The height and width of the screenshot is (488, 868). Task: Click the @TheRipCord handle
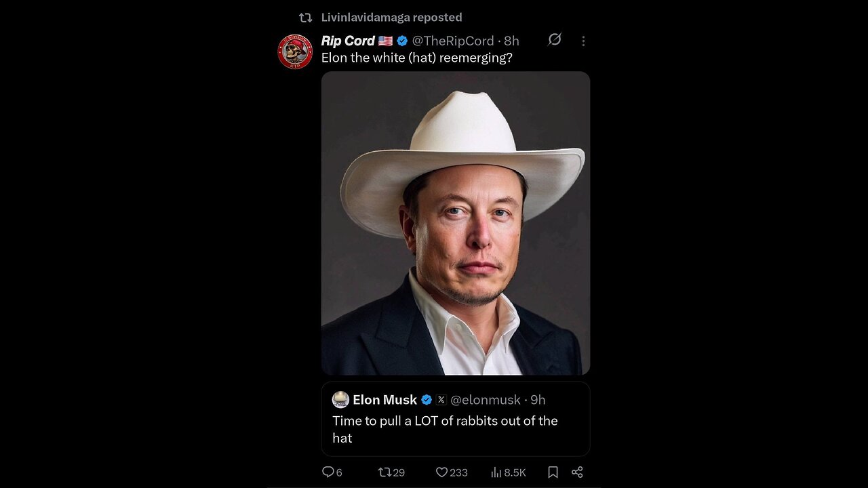[453, 41]
